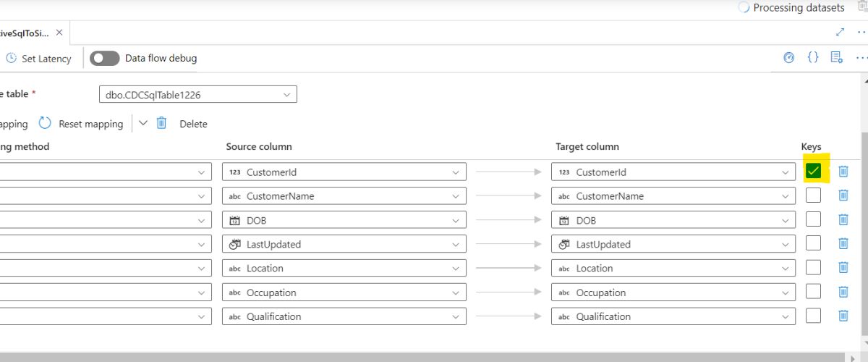This screenshot has height=362, width=868.
Task: Toggle Data flow debug switch
Action: (x=105, y=58)
